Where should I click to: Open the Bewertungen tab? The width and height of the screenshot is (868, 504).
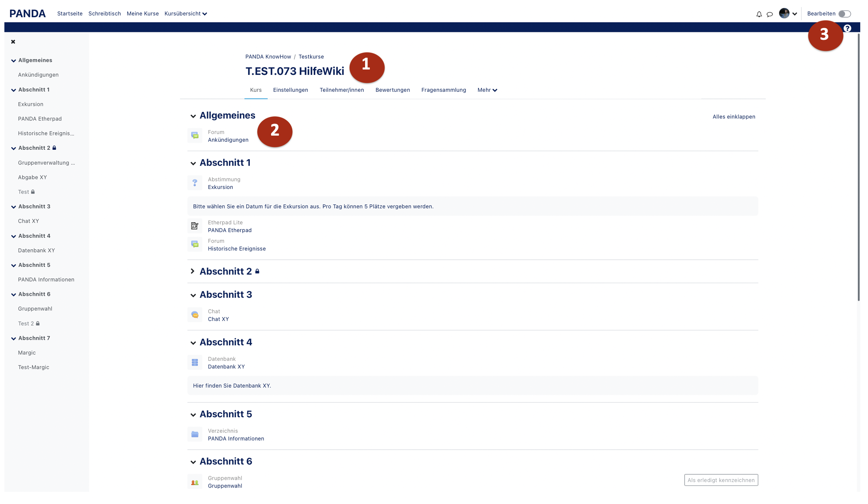[x=392, y=90]
